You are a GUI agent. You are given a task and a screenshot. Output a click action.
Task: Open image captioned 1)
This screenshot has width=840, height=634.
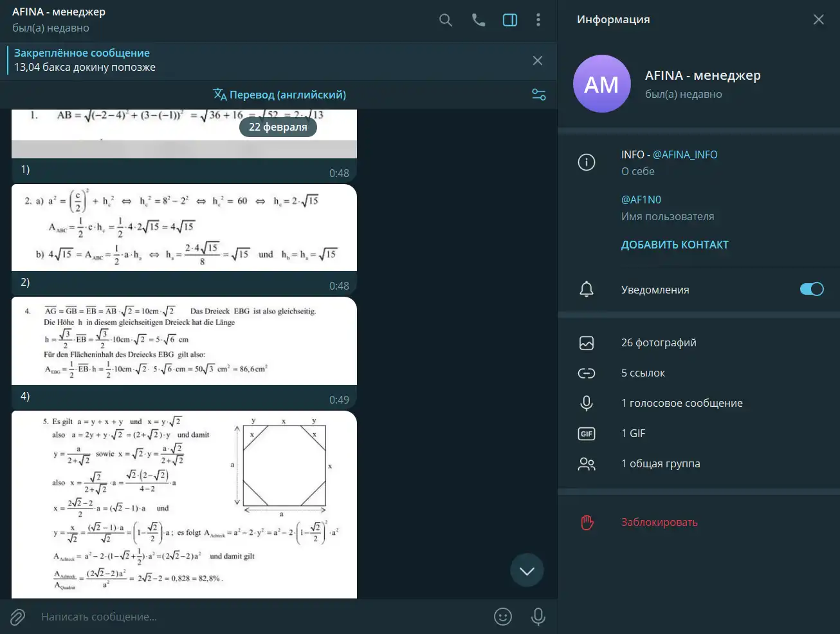(184, 134)
